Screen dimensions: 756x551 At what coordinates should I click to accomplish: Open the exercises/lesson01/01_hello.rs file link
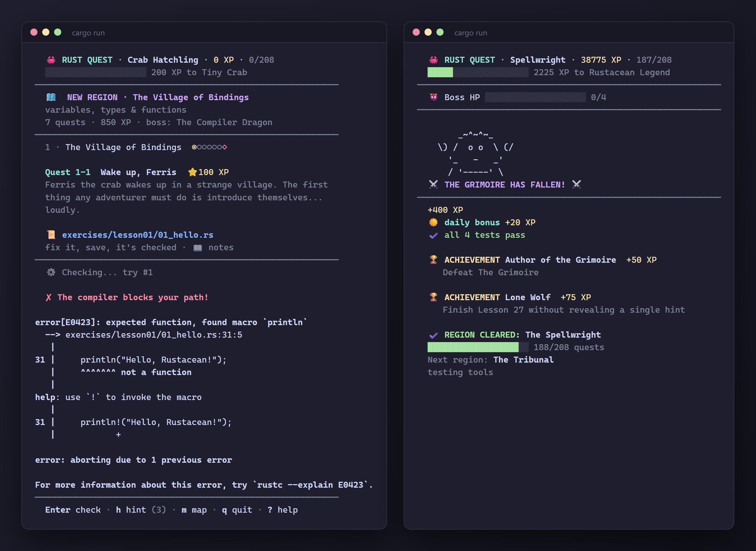click(x=138, y=235)
